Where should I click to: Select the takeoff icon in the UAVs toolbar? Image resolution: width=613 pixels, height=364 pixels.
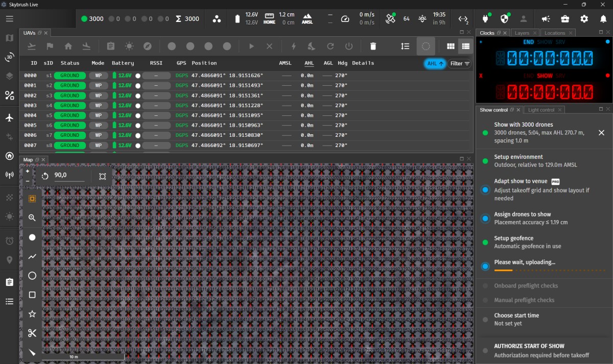click(x=31, y=46)
